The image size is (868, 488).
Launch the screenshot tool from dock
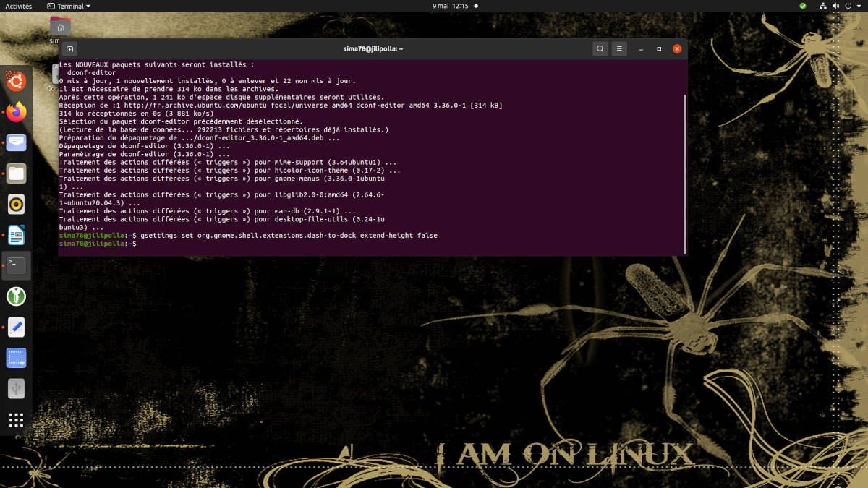(x=16, y=358)
